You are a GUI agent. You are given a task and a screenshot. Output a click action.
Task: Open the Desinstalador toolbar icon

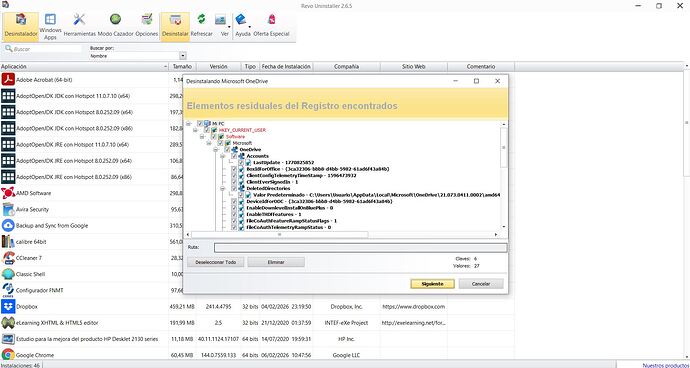coord(21,26)
